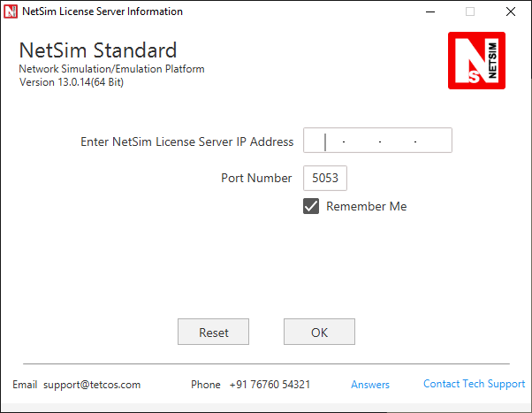Close the License Server Information window
This screenshot has height=413, width=532.
click(x=511, y=11)
